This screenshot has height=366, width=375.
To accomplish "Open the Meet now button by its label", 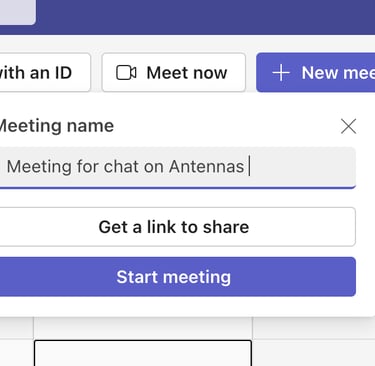I will pos(187,73).
